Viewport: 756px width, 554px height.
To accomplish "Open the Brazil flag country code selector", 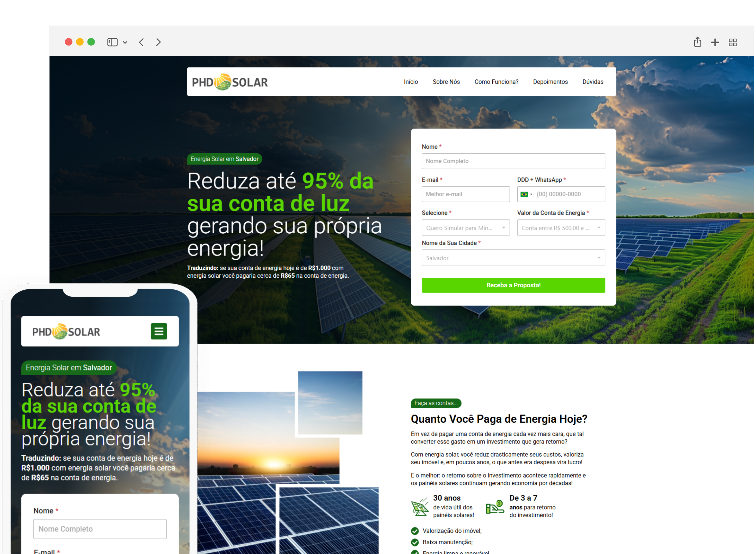I will pyautogui.click(x=526, y=194).
